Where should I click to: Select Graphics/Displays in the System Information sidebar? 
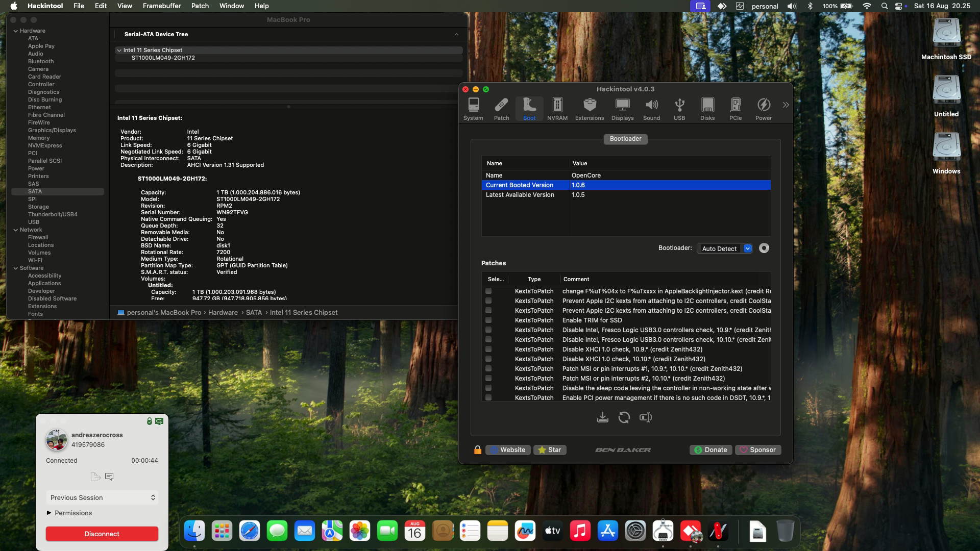coord(52,130)
